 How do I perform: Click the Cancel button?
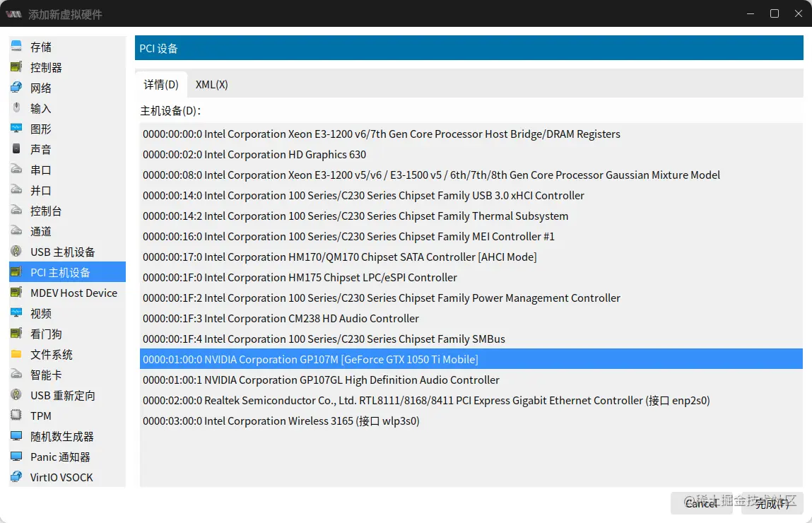tap(701, 503)
